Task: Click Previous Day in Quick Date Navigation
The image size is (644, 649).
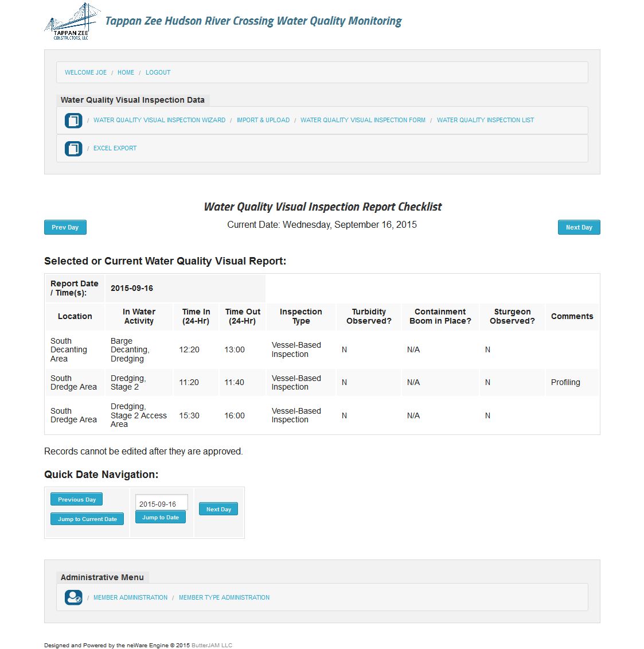Action: pyautogui.click(x=77, y=499)
